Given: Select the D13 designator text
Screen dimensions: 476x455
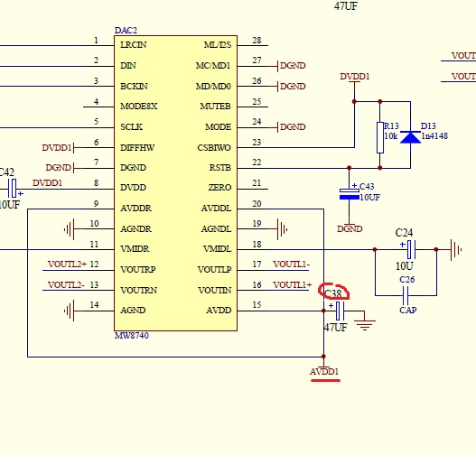Looking at the screenshot, I should [428, 125].
